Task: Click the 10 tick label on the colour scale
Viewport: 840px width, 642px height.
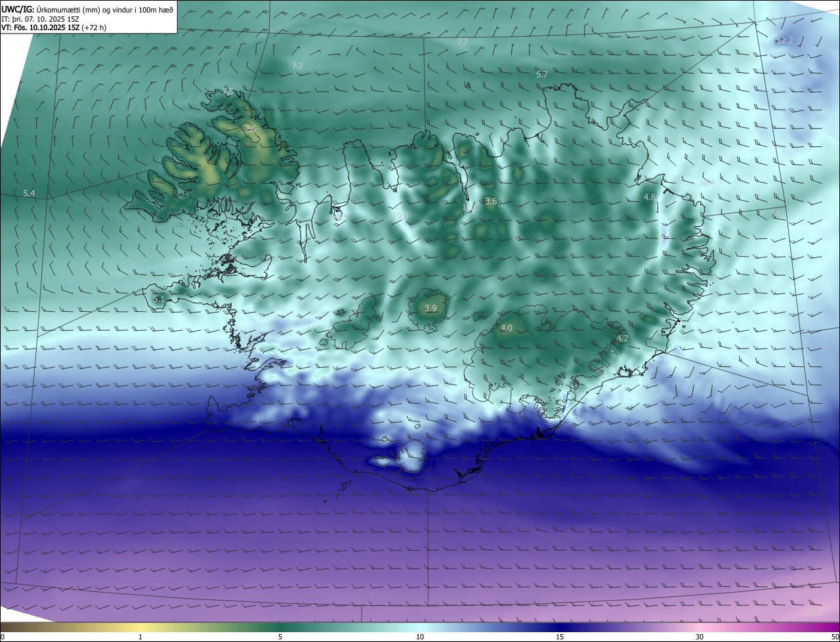Action: click(x=420, y=637)
